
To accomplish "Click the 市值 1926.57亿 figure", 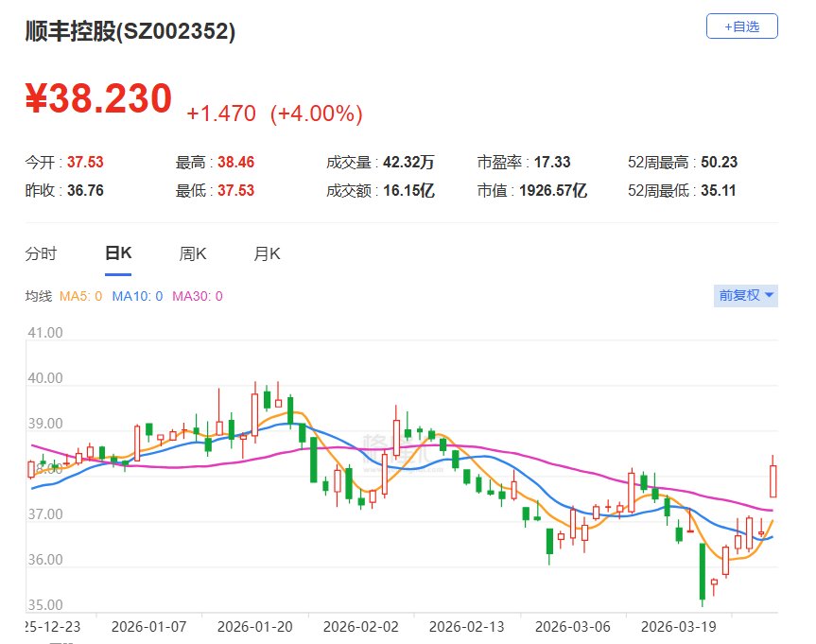I will (552, 191).
